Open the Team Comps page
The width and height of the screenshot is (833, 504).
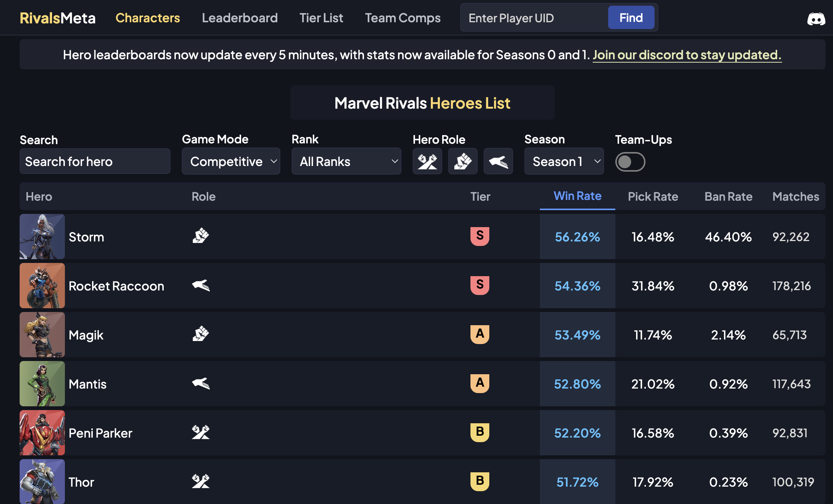pos(403,18)
